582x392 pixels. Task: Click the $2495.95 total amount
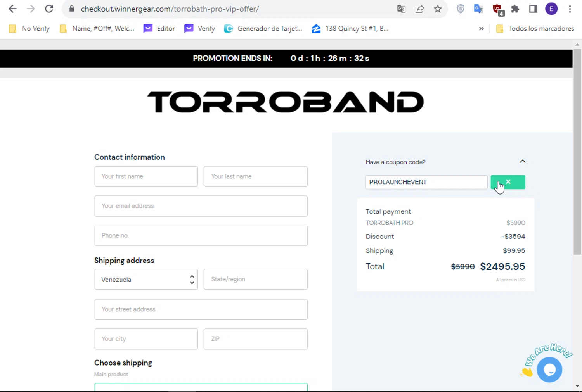[502, 266]
